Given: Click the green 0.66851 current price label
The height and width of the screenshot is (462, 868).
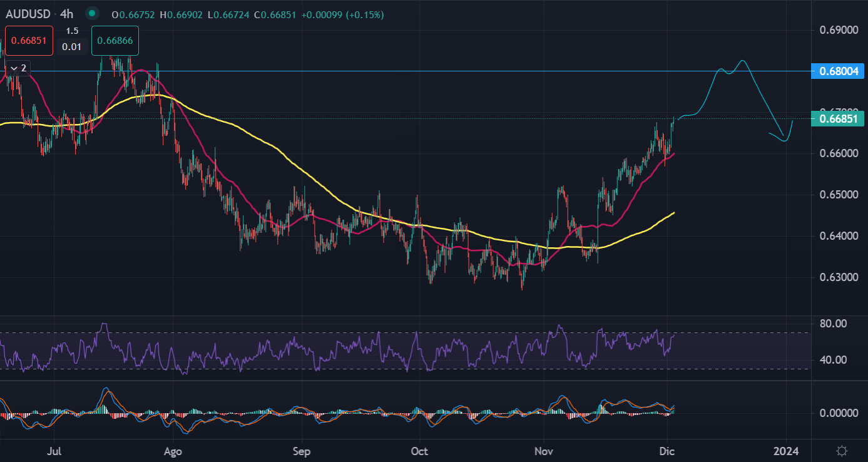Looking at the screenshot, I should (837, 118).
